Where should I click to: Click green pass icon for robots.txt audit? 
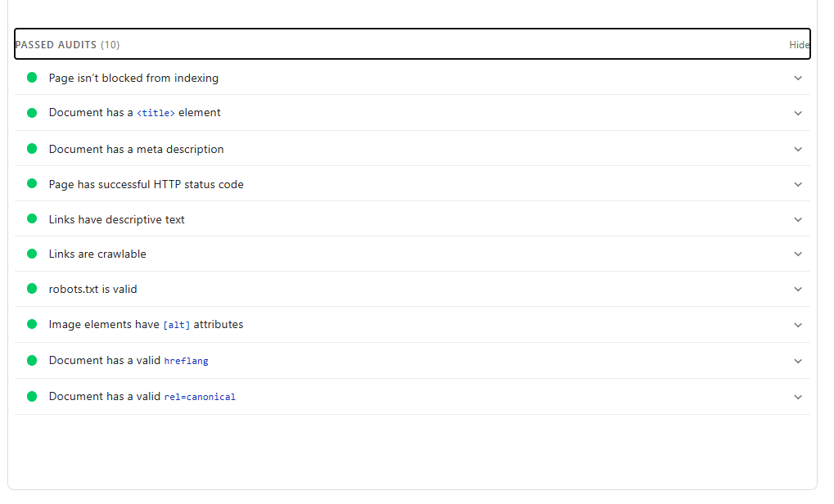pyautogui.click(x=32, y=289)
